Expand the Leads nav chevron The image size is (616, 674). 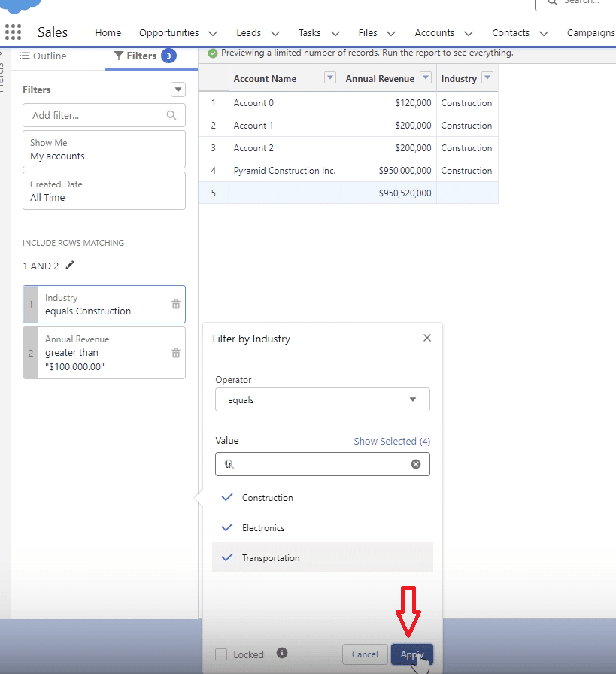click(x=275, y=34)
